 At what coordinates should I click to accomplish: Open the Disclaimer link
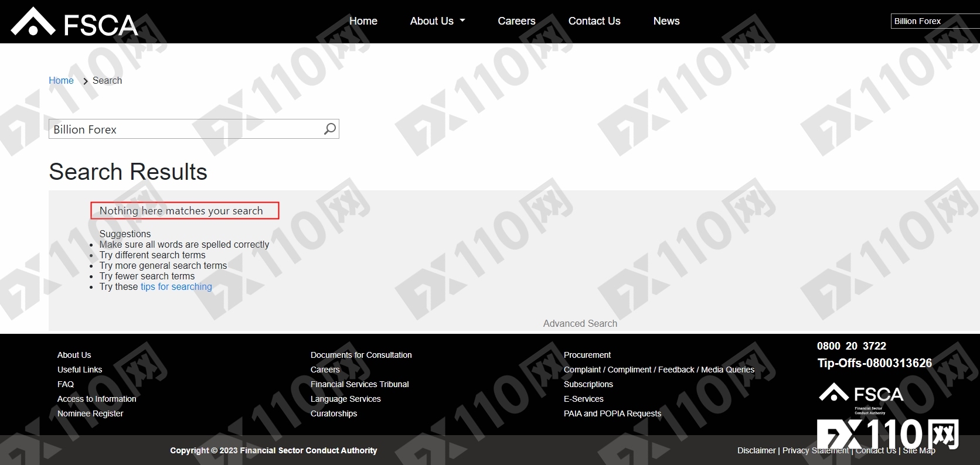756,450
